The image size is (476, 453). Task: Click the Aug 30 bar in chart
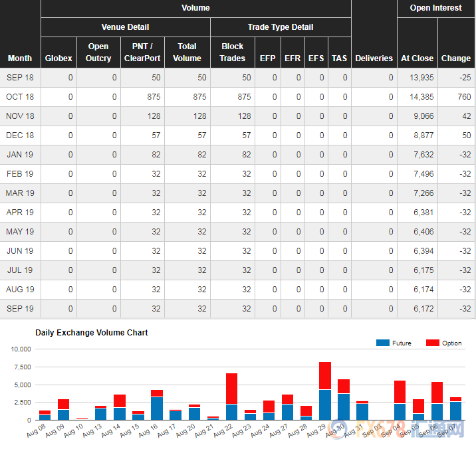click(344, 400)
